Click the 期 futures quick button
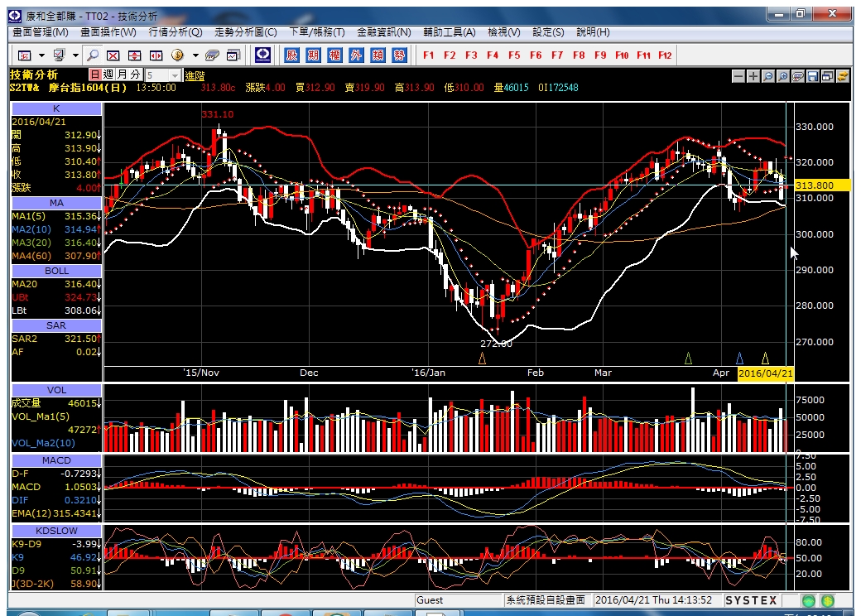 [x=313, y=55]
